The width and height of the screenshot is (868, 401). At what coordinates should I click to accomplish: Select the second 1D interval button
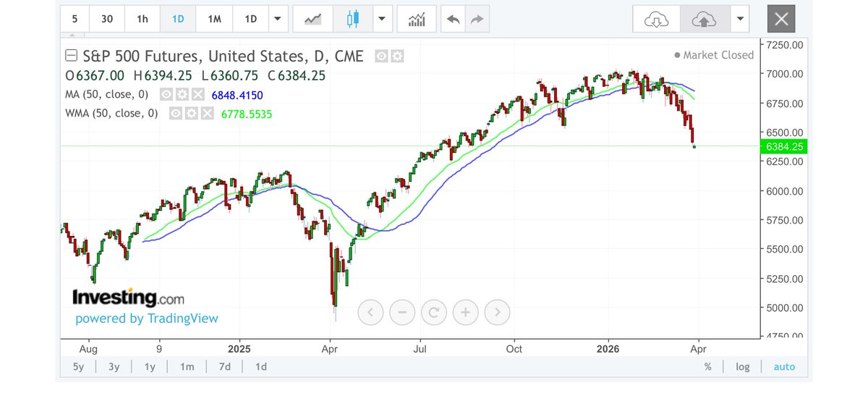pyautogui.click(x=250, y=19)
